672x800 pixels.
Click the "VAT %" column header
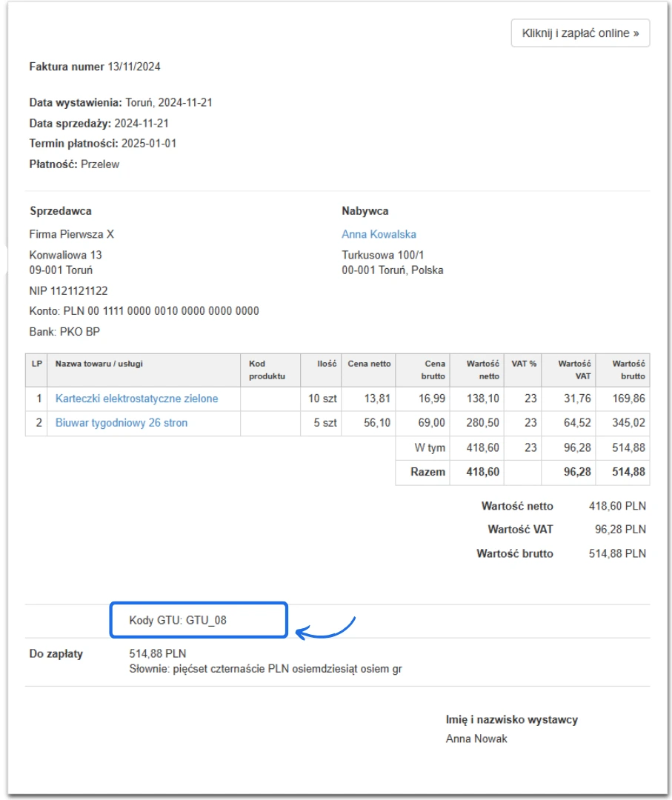tap(524, 364)
